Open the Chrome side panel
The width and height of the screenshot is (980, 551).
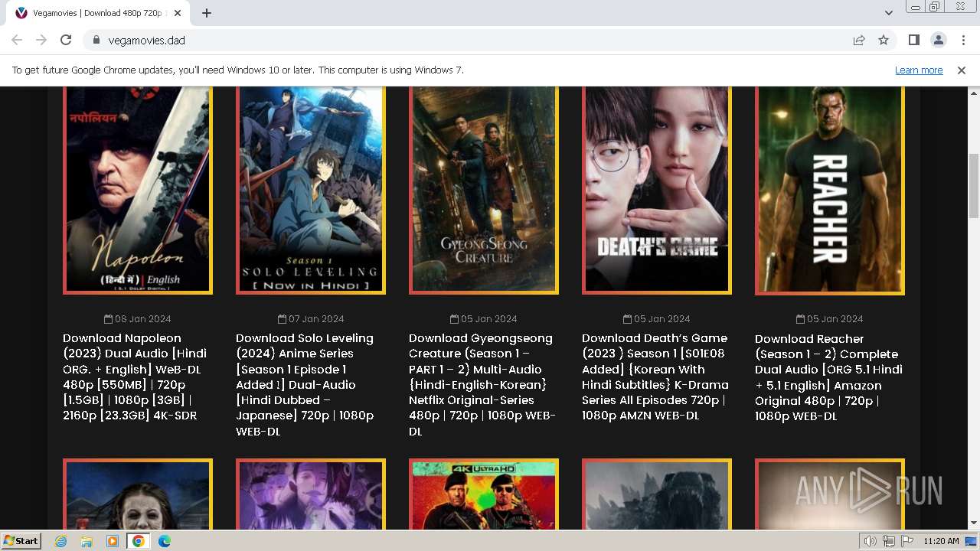[913, 40]
